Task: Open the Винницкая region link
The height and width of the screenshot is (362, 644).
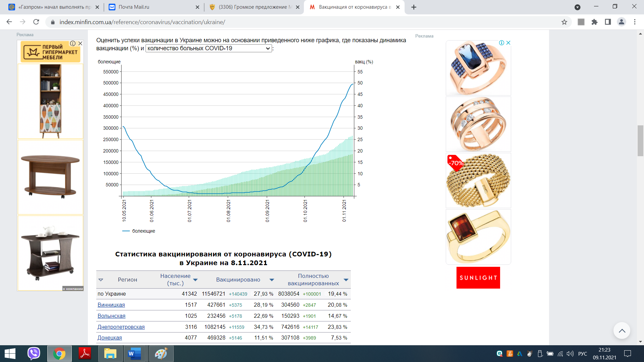Action: (x=111, y=305)
